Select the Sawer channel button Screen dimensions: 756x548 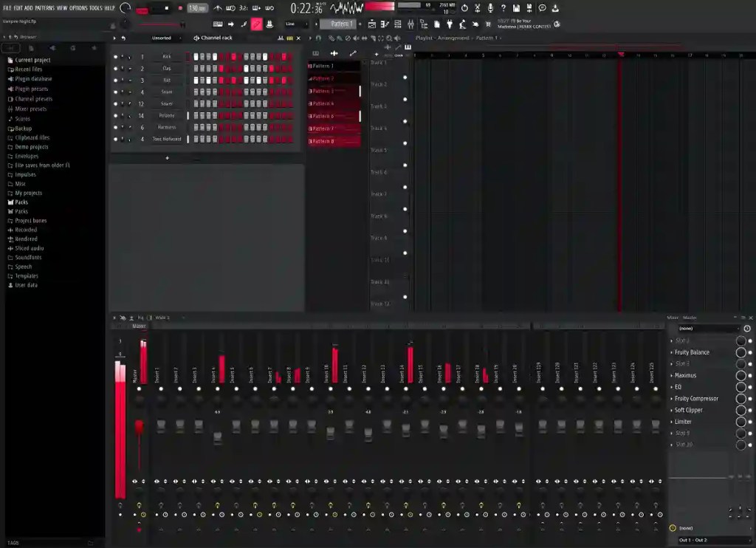click(x=166, y=103)
